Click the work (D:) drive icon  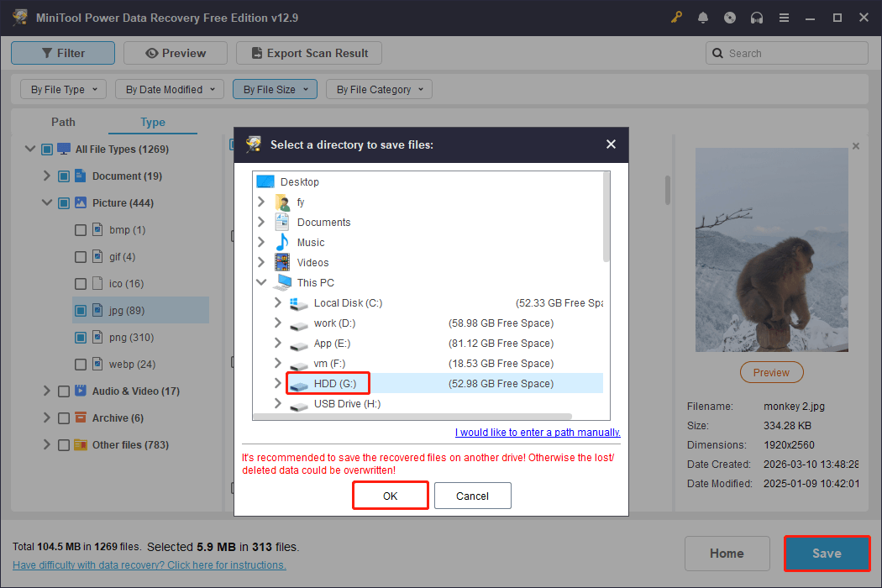click(x=299, y=325)
